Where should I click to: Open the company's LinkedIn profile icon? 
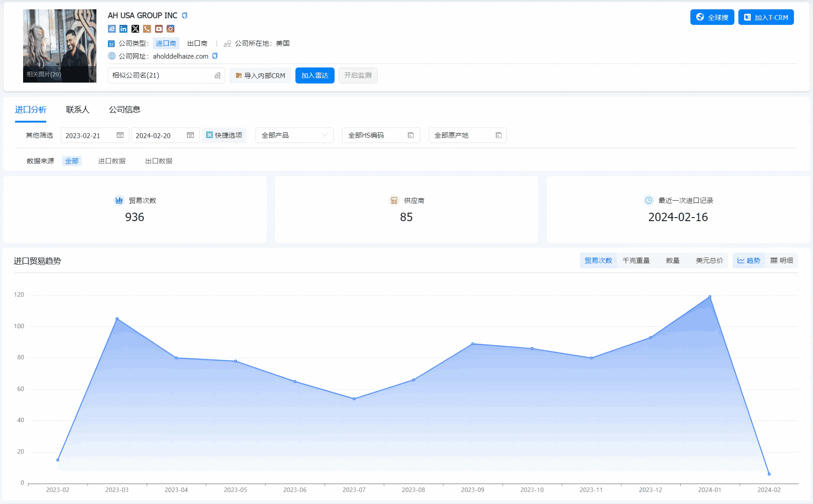coord(124,29)
